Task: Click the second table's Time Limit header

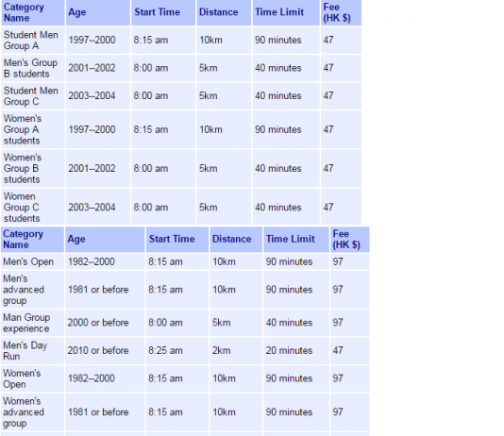Action: 296,240
